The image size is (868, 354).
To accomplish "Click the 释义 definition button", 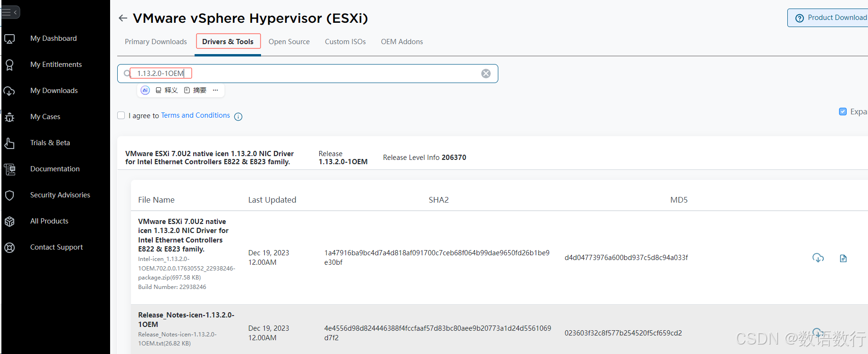I will [x=167, y=90].
